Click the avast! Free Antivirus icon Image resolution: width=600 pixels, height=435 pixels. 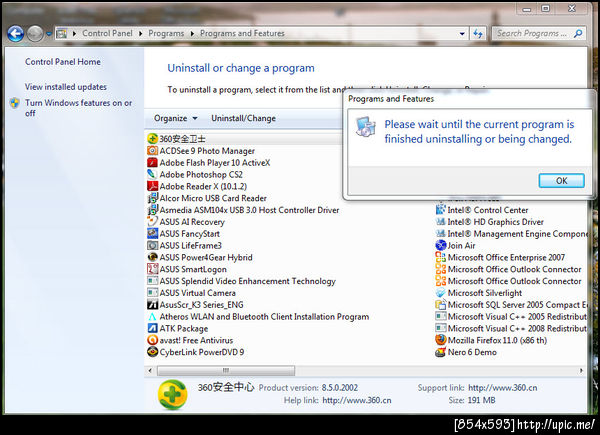(153, 340)
